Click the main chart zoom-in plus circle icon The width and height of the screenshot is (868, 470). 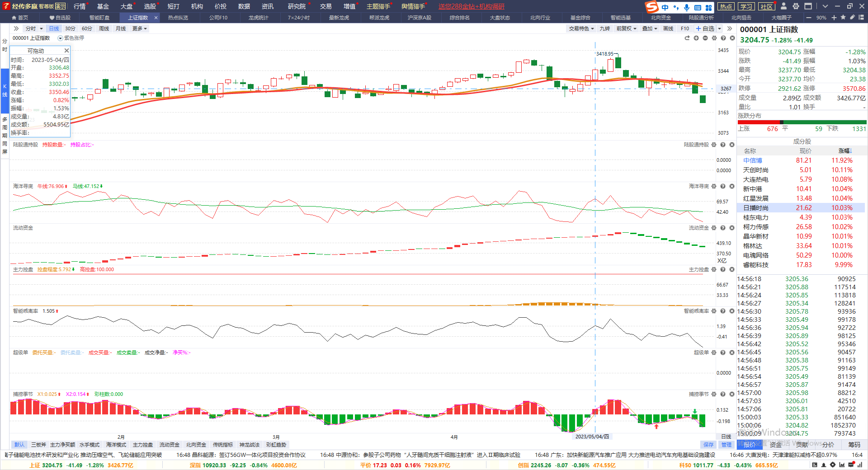coord(696,38)
